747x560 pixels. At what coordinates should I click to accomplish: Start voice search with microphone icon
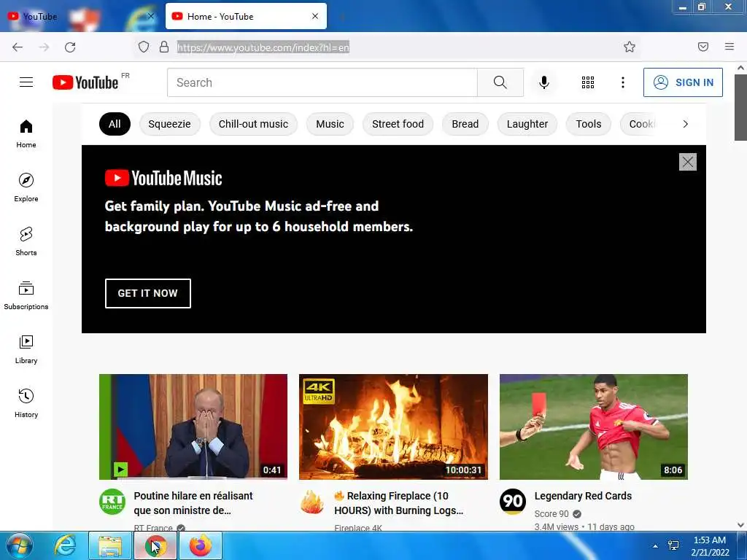click(x=543, y=82)
